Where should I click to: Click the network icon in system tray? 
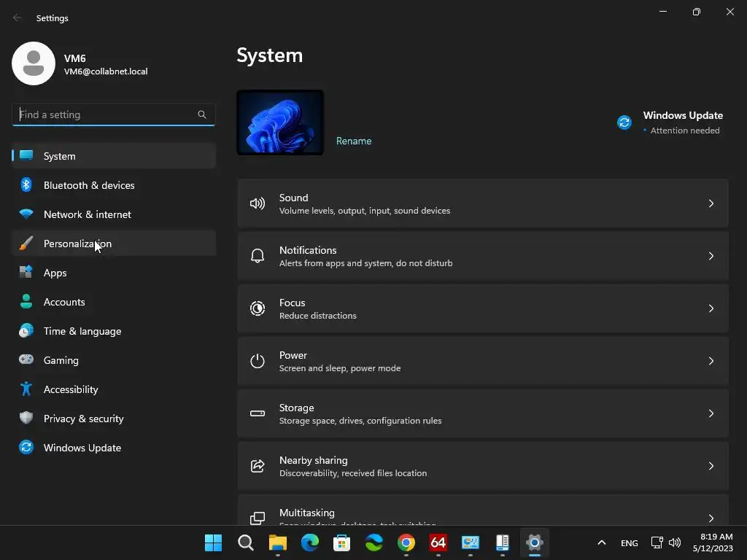(657, 542)
